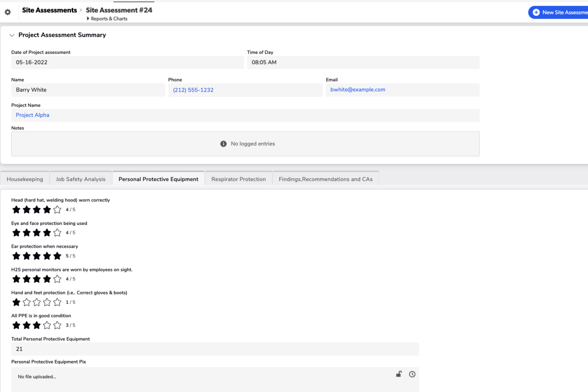Click the Total Personal Protective Equipment field

(x=215, y=349)
